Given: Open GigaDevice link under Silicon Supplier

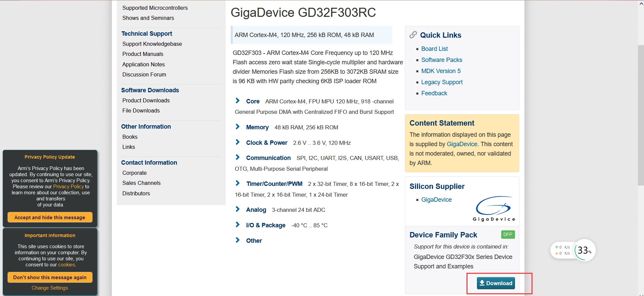Looking at the screenshot, I should [x=437, y=200].
